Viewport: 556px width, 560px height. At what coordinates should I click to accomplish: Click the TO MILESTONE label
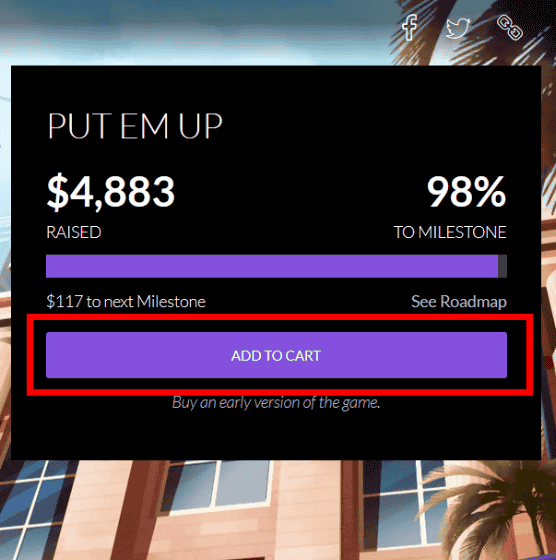[450, 232]
